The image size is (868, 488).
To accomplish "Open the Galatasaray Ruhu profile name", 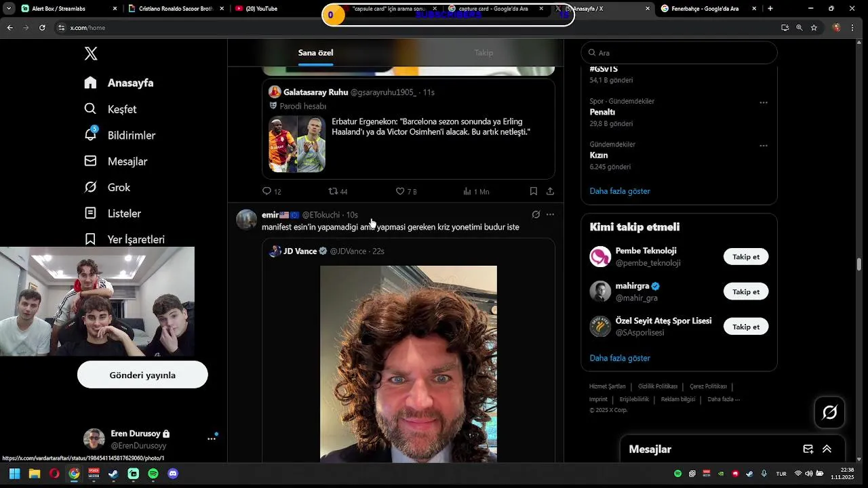I will pyautogui.click(x=315, y=92).
